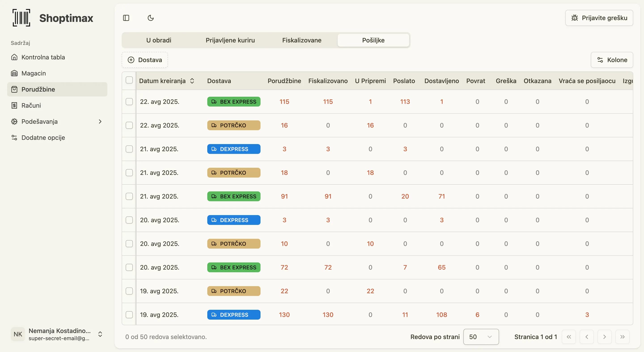Open Računi invoices page
644x352 pixels.
pyautogui.click(x=31, y=105)
